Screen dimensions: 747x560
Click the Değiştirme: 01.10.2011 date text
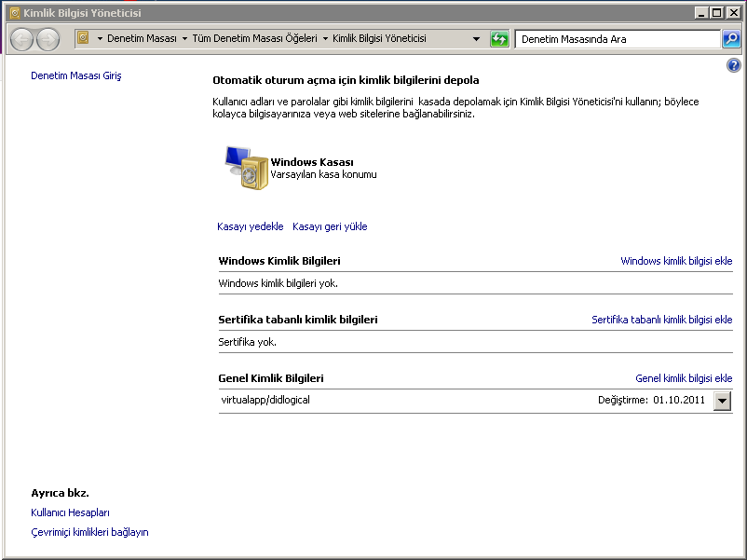pyautogui.click(x=651, y=401)
